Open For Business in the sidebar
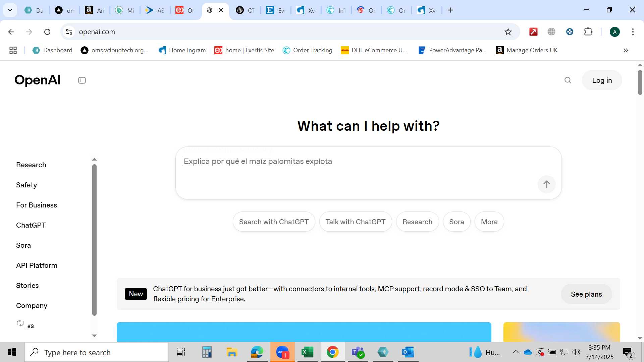Viewport: 644px width, 362px height. tap(37, 205)
